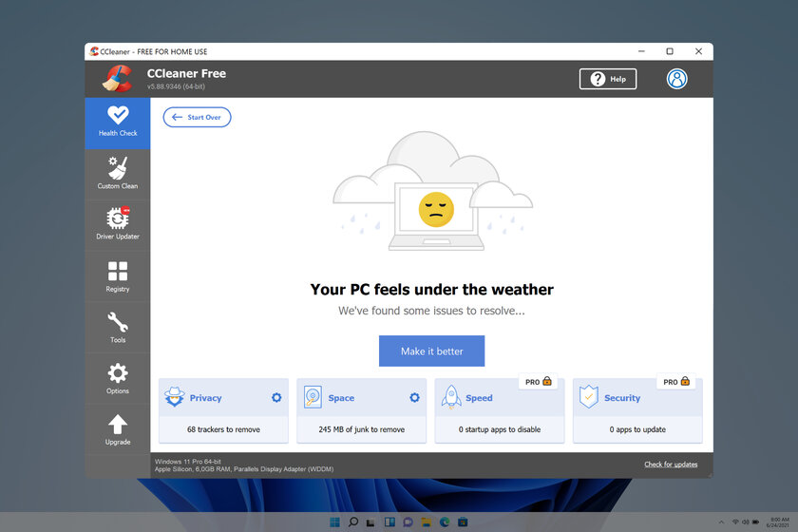Click the version number v5.88.9346 text
Screen dimensions: 798x532
(x=176, y=86)
